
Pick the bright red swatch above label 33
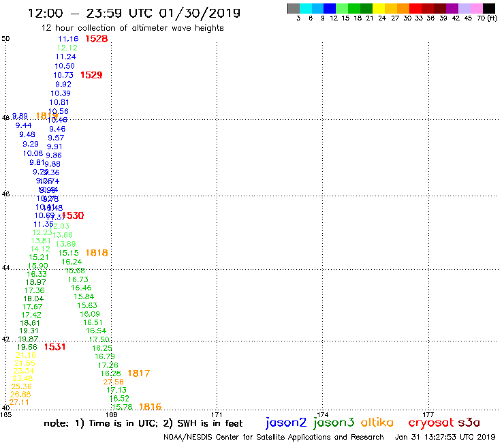click(415, 8)
